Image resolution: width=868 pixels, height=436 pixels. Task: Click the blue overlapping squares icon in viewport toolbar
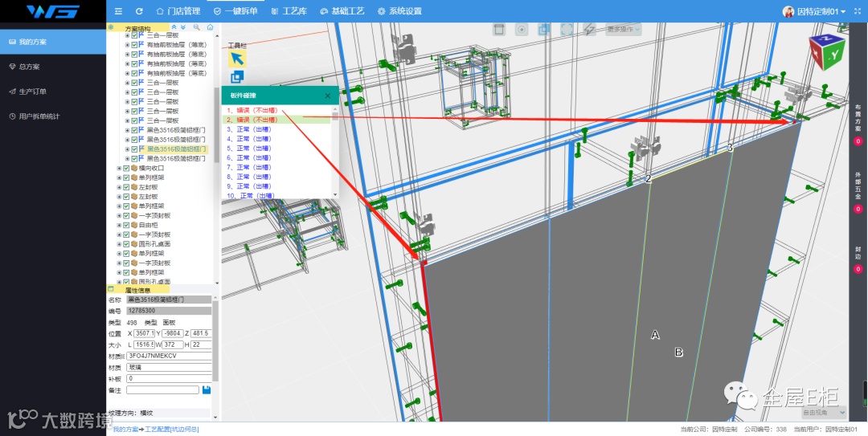tap(544, 30)
